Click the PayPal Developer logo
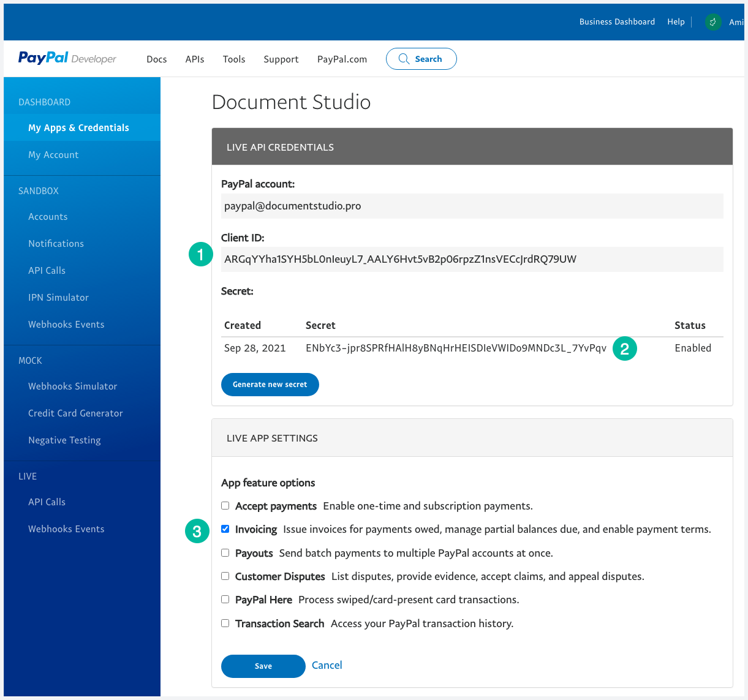 coord(67,58)
